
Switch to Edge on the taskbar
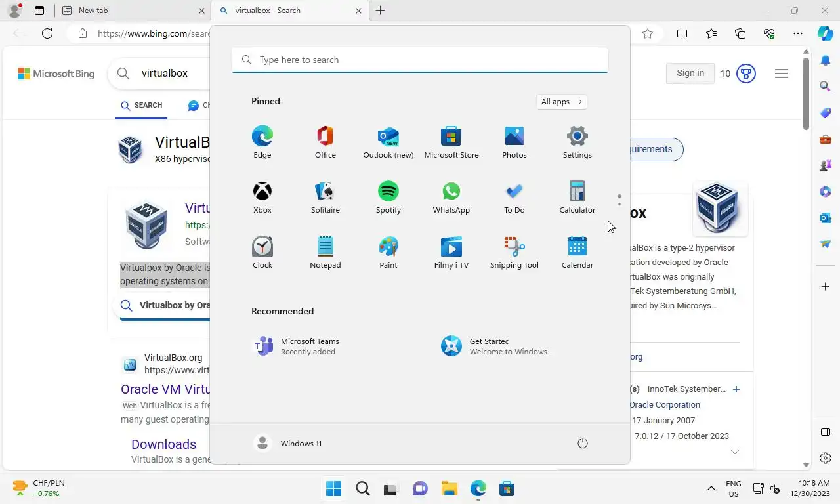tap(478, 488)
